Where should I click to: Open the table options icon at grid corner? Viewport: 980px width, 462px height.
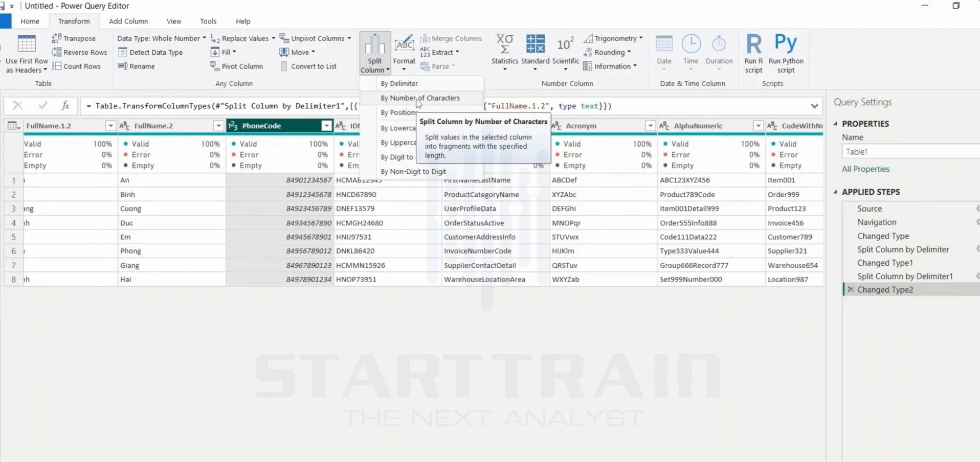click(13, 126)
